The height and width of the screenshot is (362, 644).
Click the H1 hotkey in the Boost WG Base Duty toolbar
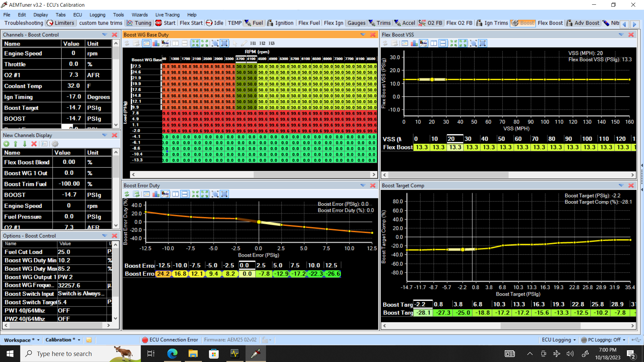click(x=253, y=43)
